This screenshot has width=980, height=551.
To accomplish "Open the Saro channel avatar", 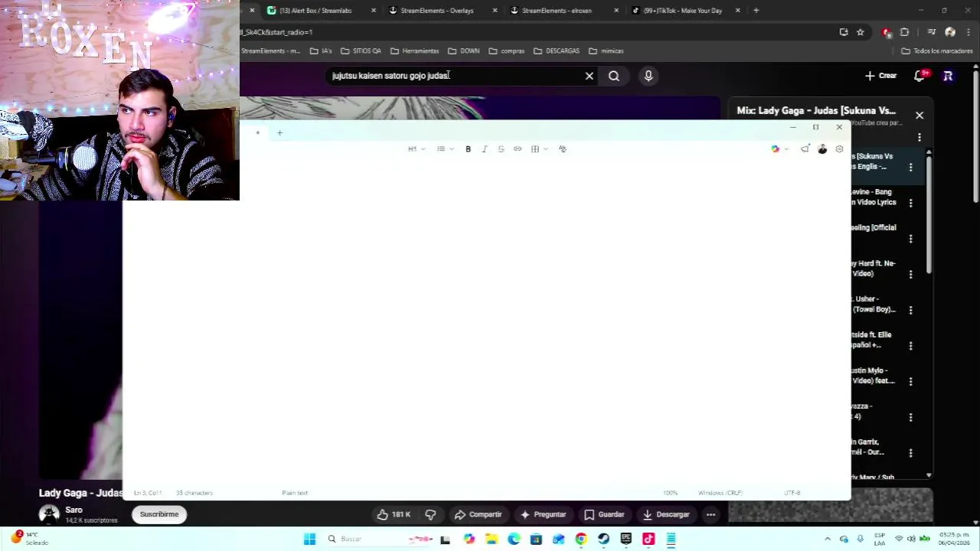I will [50, 514].
